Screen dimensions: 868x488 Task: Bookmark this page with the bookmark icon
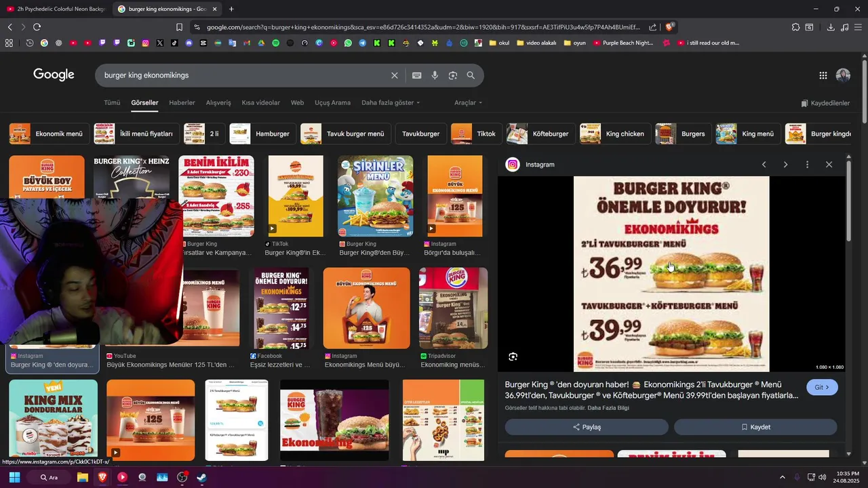[179, 27]
